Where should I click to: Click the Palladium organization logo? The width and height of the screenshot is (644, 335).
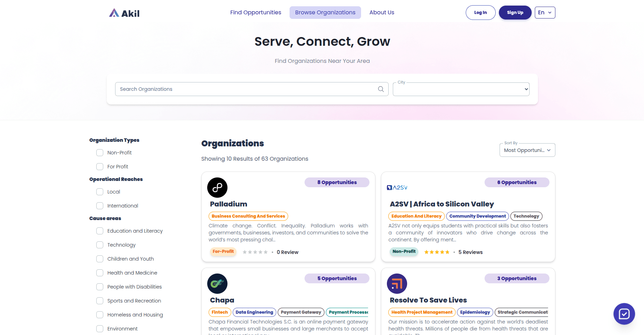click(x=217, y=188)
